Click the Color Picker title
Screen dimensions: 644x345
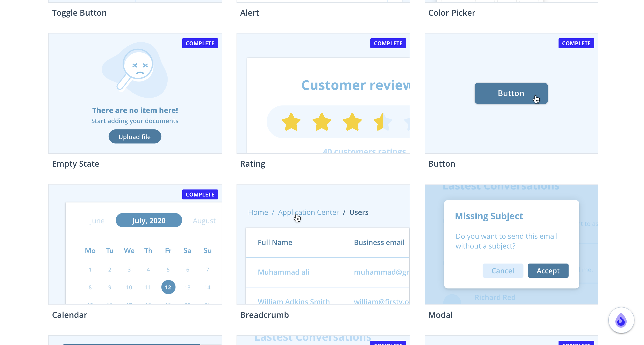coord(452,12)
